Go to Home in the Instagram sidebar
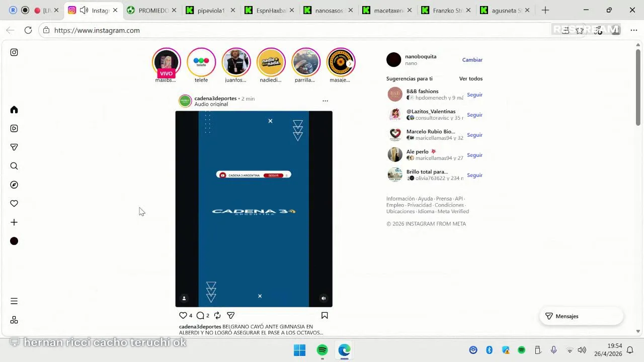 point(14,110)
